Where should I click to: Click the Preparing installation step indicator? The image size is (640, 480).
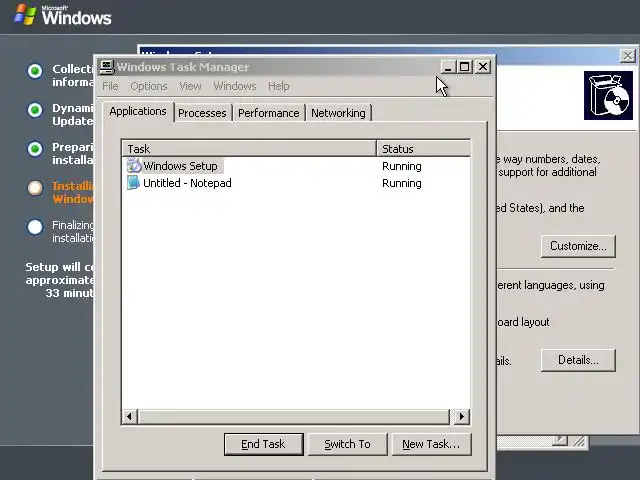point(35,149)
